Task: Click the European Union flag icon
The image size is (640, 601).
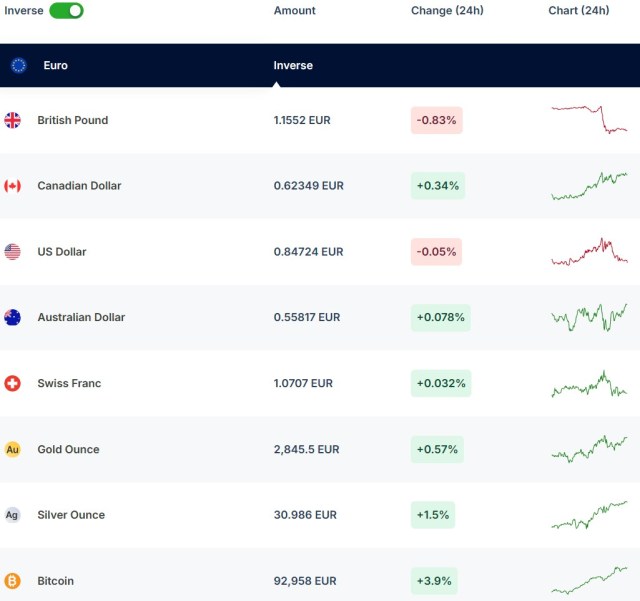Action: (x=18, y=65)
